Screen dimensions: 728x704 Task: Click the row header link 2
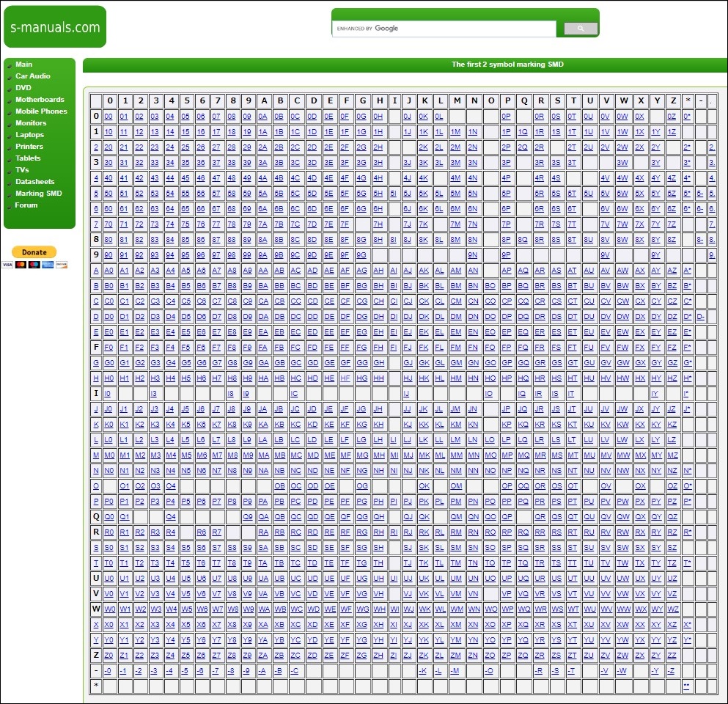96,147
